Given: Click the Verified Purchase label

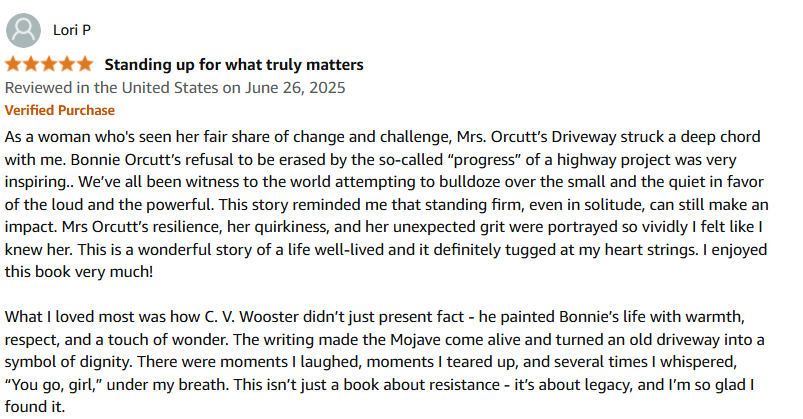Looking at the screenshot, I should (60, 110).
